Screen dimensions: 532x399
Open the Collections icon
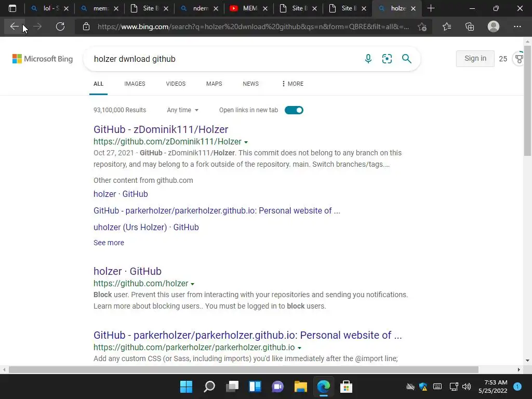(x=470, y=26)
